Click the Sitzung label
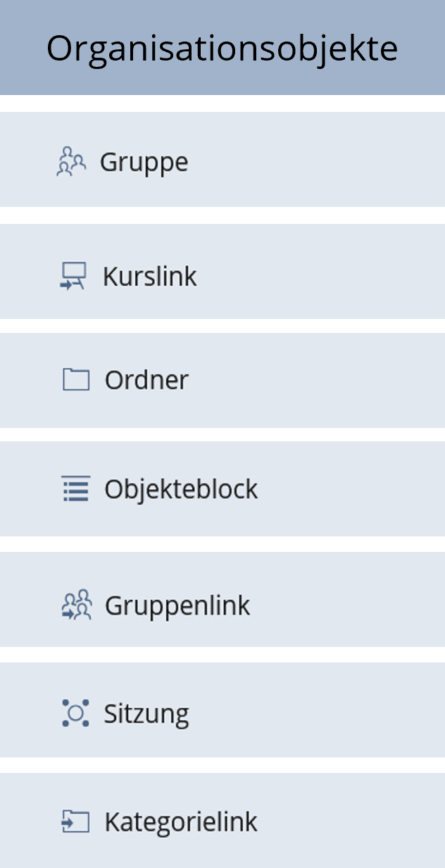 pos(144,712)
